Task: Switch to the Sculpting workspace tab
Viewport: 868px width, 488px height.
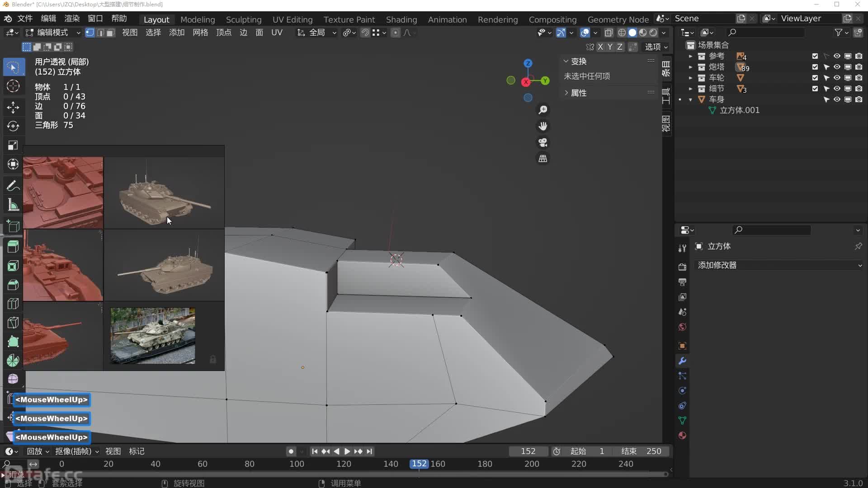Action: 243,19
